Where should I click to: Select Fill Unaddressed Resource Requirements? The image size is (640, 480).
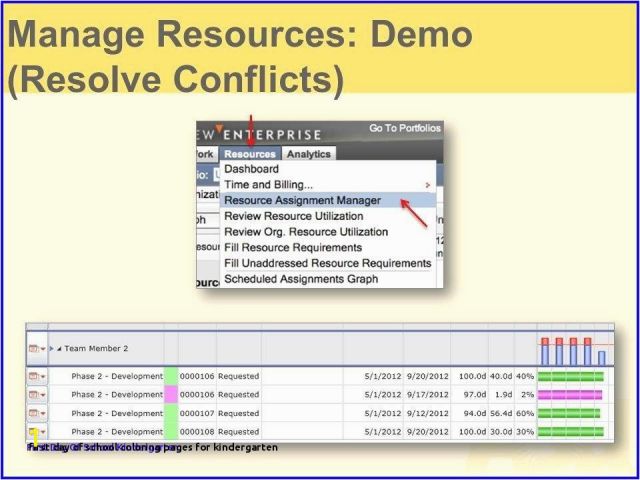click(327, 263)
